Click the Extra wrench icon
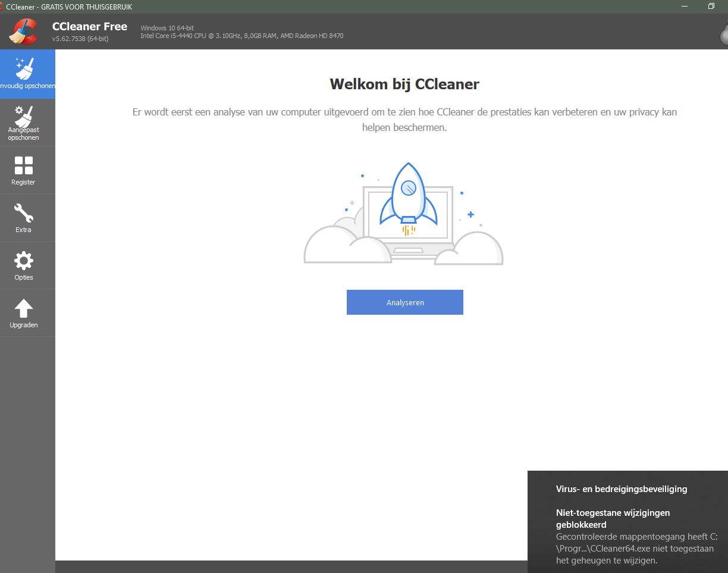The width and height of the screenshot is (728, 573). coord(24,213)
